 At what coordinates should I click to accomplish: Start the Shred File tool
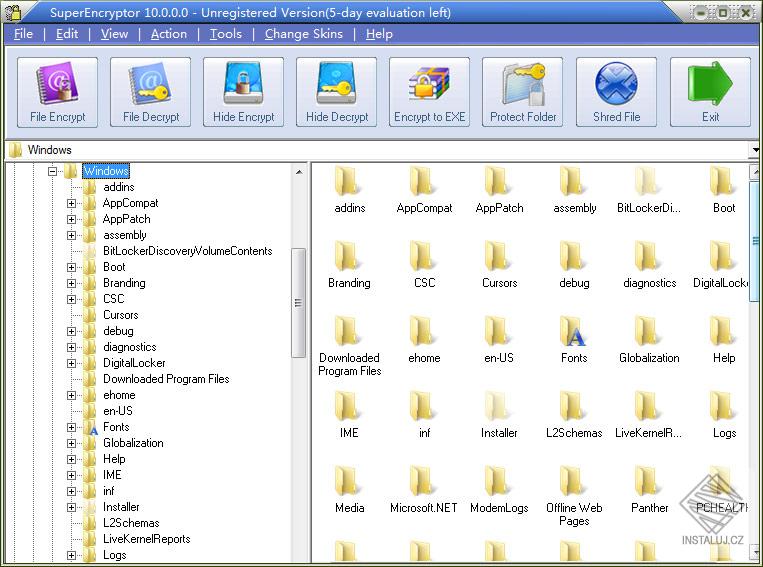[x=616, y=91]
